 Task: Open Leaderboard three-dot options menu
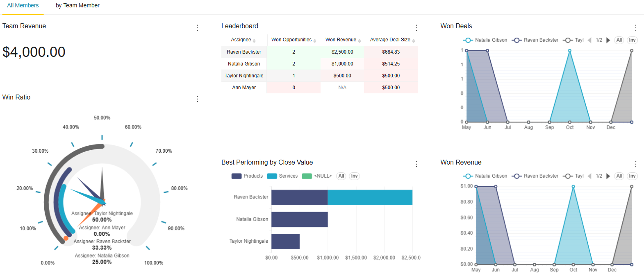coord(416,28)
